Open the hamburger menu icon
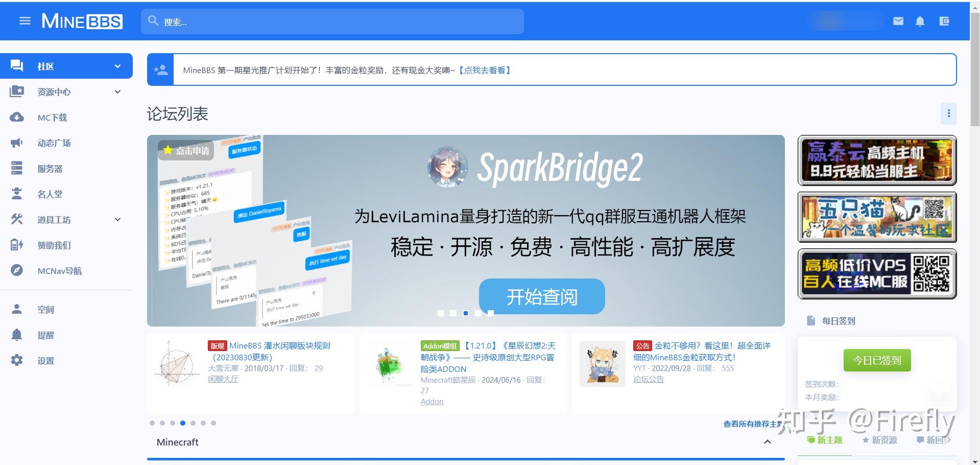980x465 pixels. pyautogui.click(x=25, y=21)
